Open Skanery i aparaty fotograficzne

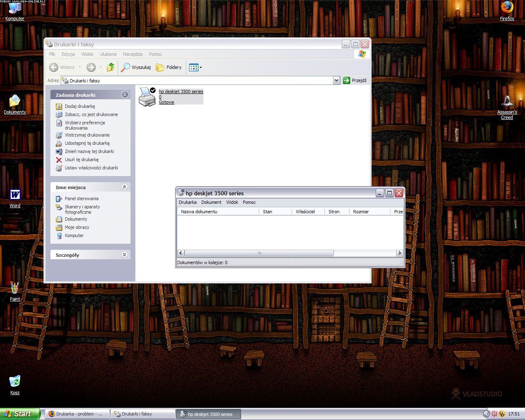[x=82, y=209]
